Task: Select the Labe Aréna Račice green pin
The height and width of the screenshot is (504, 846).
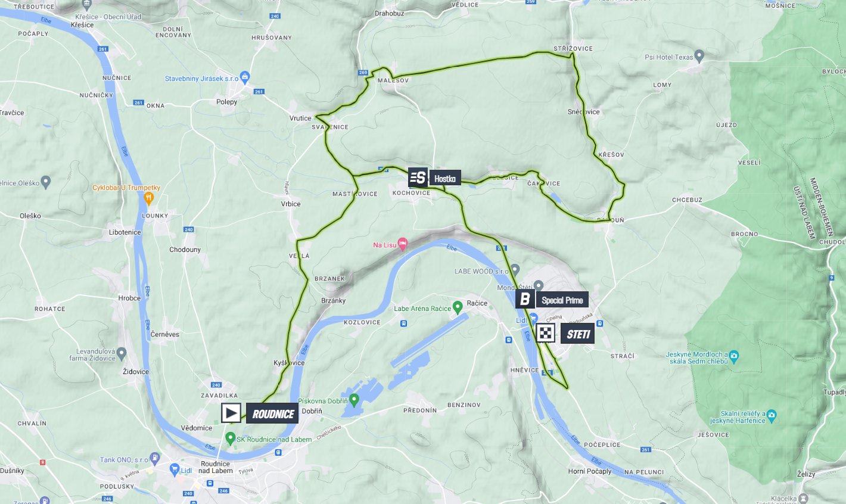Action: tap(458, 307)
